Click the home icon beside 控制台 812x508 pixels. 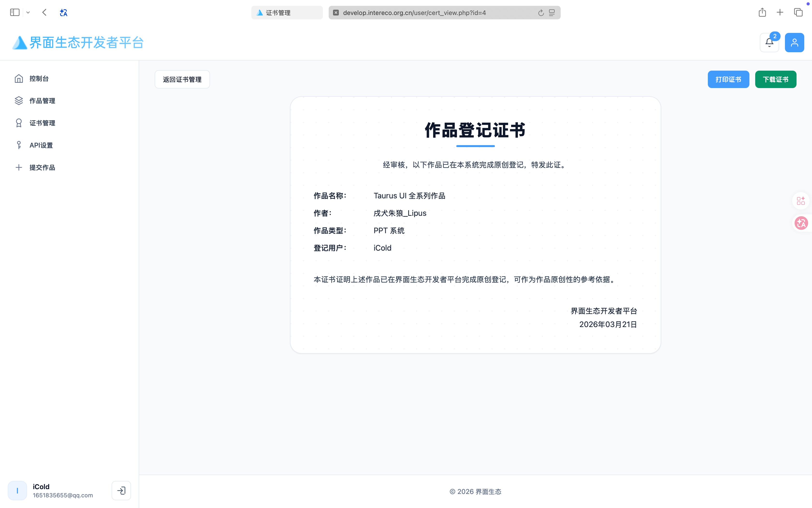[x=19, y=78]
